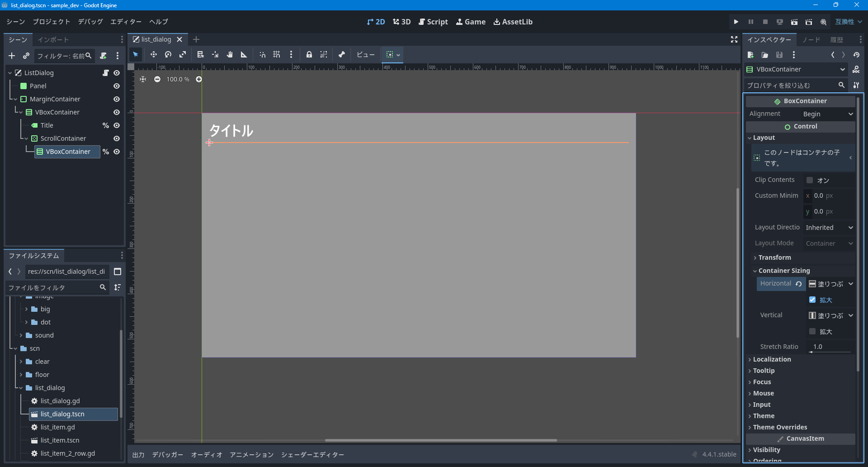Open the 出力 output panel
The image size is (868, 467).
[138, 455]
